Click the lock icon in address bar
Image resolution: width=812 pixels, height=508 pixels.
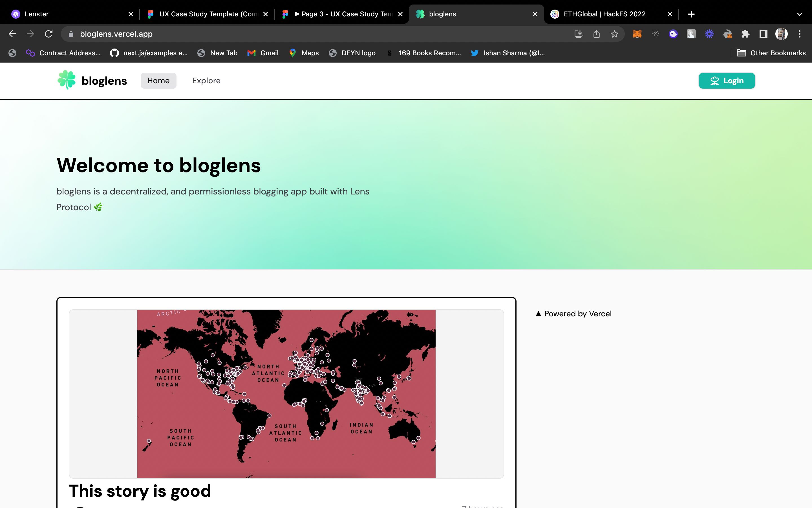tap(71, 34)
